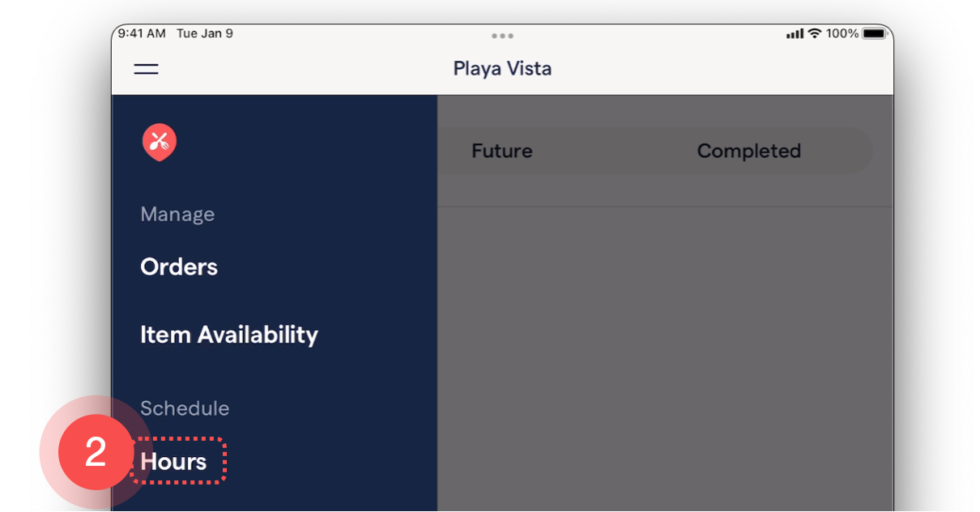Click the fork and knife app logo
Image resolution: width=980 pixels, height=512 pixels.
point(160,143)
